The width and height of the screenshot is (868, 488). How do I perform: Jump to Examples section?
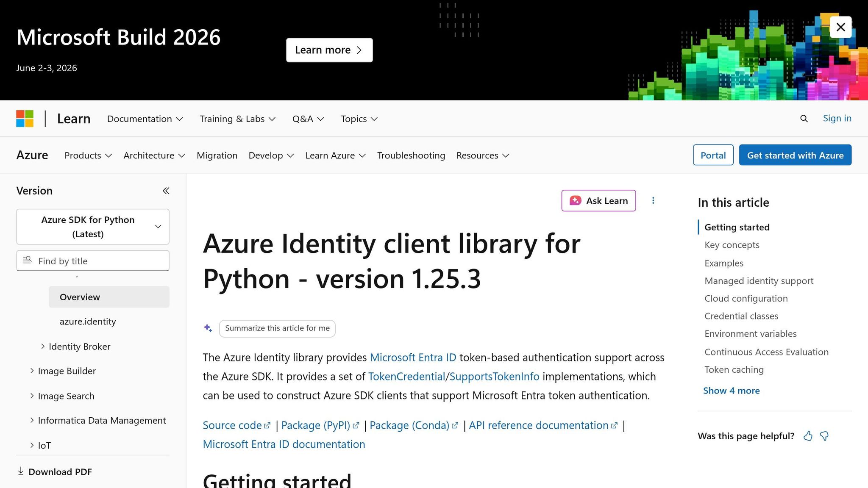(x=724, y=263)
